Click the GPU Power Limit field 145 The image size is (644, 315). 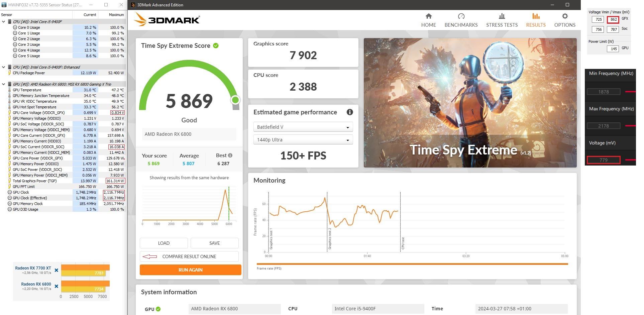click(613, 49)
